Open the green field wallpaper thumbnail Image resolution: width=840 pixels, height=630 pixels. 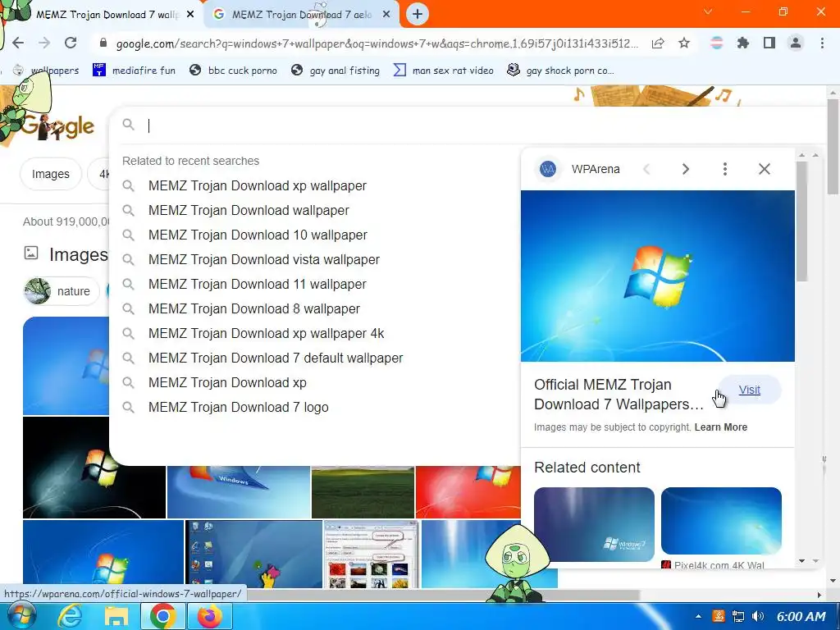point(363,492)
